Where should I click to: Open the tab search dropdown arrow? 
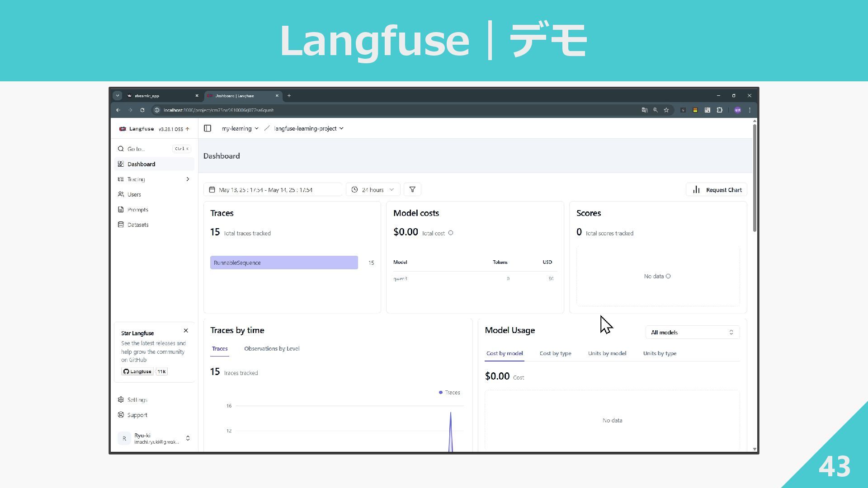coord(118,96)
